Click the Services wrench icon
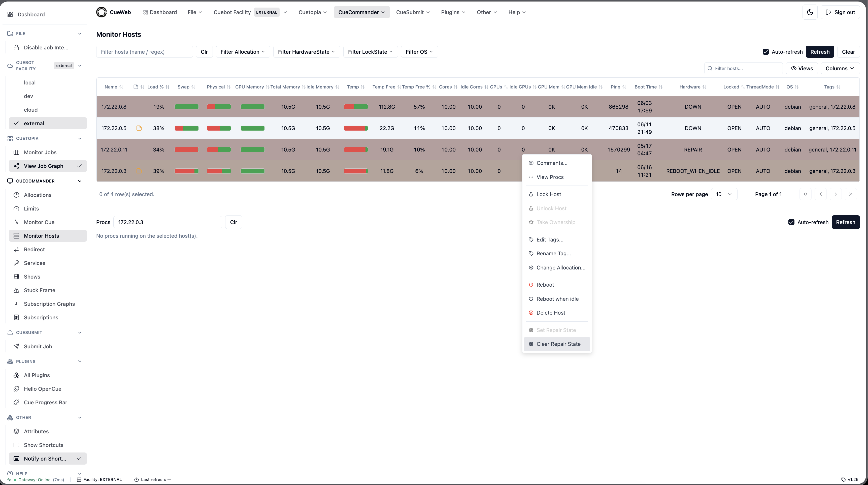 tap(16, 263)
